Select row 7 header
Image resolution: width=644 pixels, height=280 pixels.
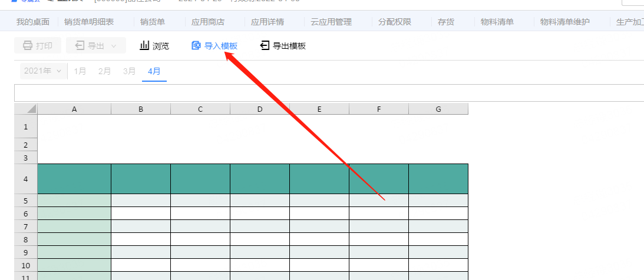(26, 226)
